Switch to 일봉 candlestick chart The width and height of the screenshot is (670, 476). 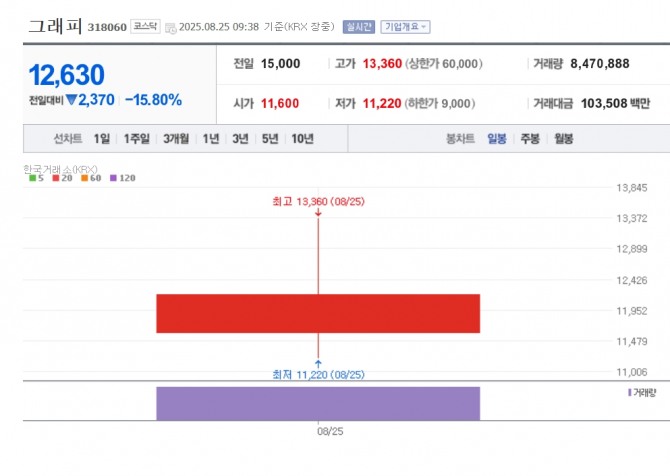(x=497, y=139)
